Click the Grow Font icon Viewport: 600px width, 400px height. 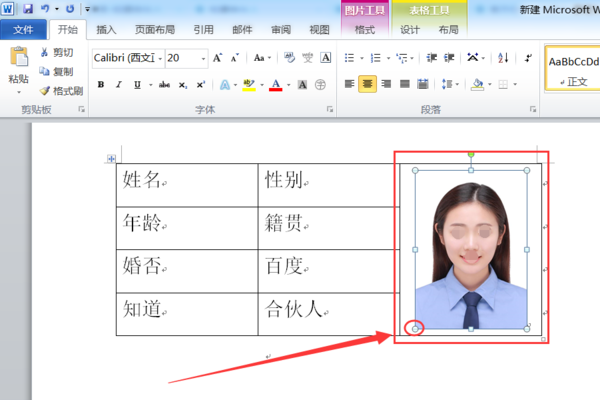tap(218, 59)
